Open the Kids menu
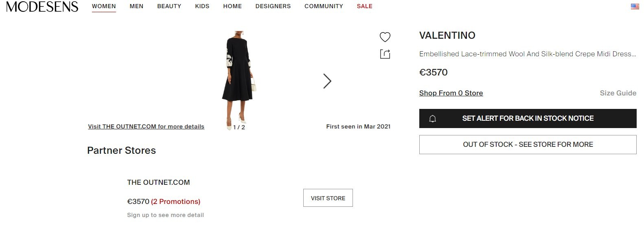The height and width of the screenshot is (228, 644). tap(202, 6)
